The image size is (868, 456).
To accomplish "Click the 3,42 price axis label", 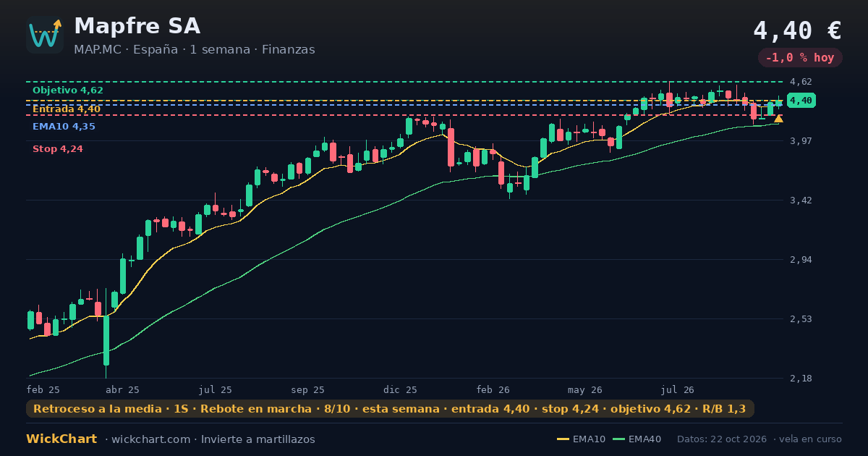I will (x=801, y=200).
